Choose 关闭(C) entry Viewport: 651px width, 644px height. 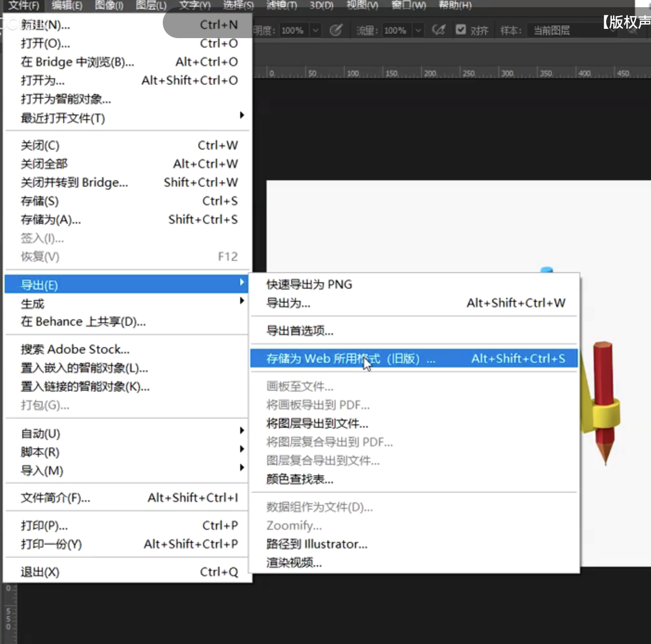128,145
